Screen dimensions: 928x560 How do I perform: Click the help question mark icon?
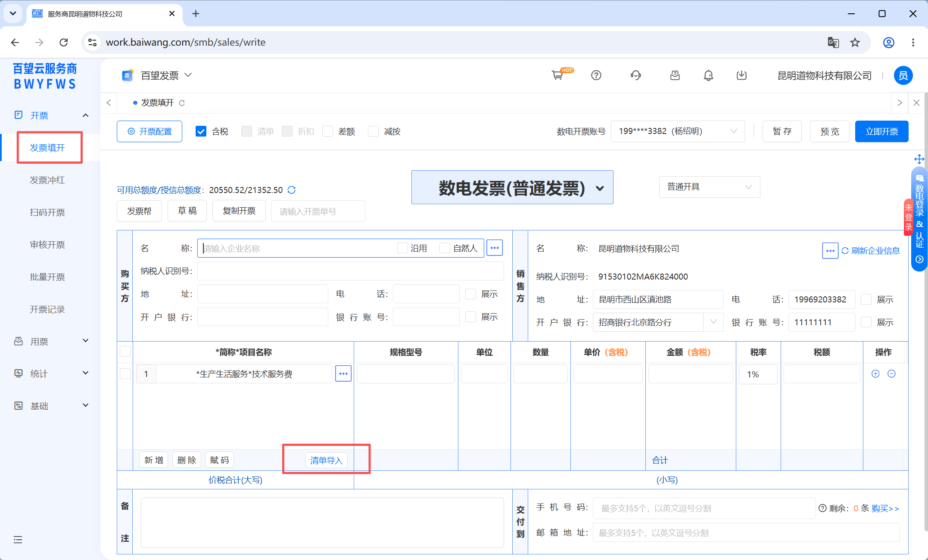(x=596, y=75)
